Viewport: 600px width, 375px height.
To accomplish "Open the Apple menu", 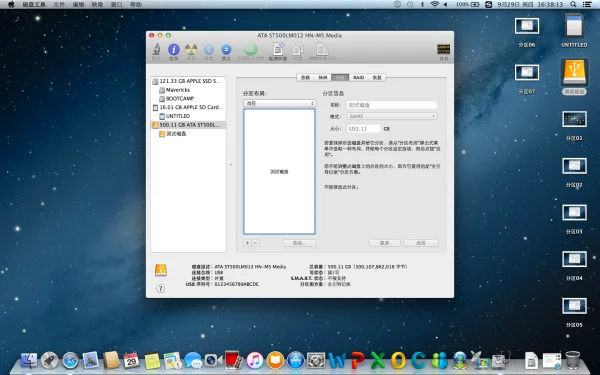I will [11, 5].
